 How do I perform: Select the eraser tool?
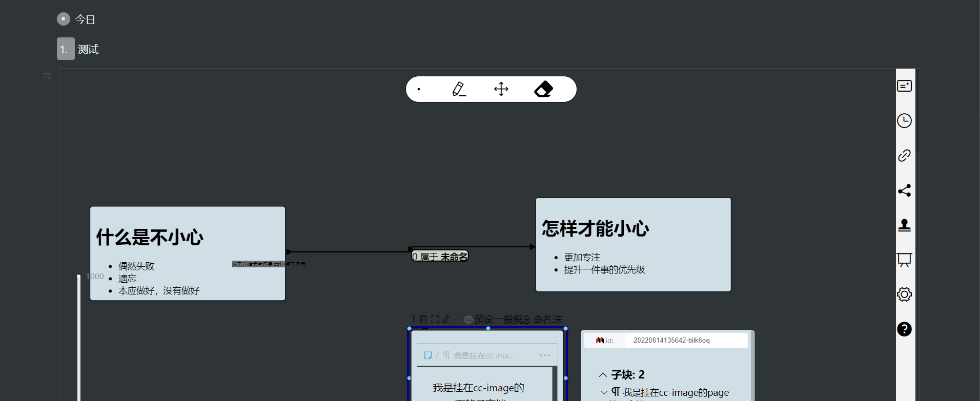point(544,89)
